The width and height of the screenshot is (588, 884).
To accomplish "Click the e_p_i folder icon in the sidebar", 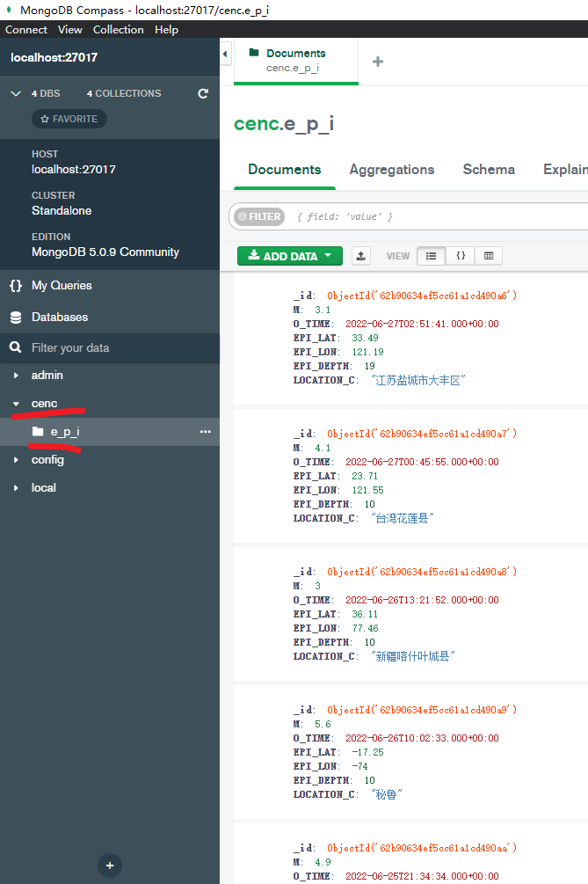I will tap(38, 432).
